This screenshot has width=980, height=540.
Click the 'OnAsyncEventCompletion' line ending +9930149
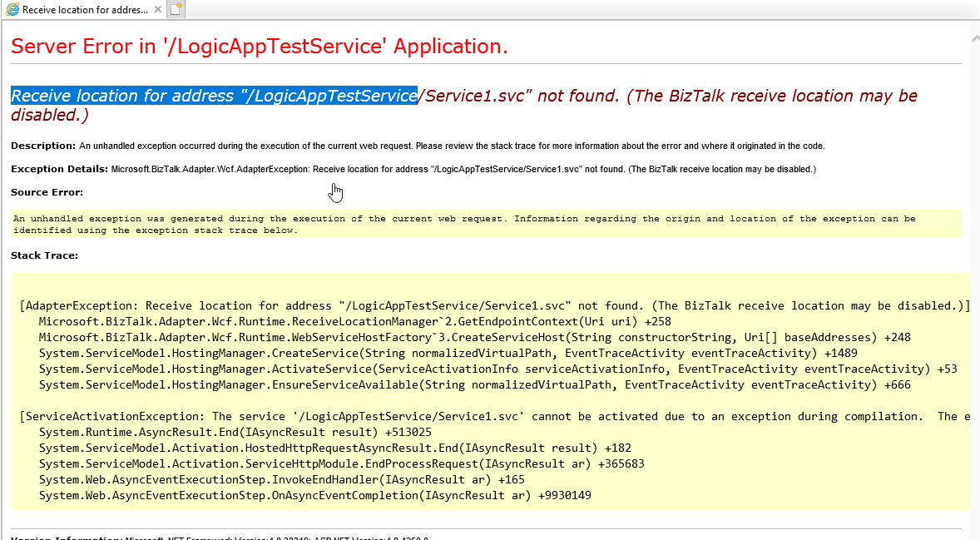coord(314,495)
